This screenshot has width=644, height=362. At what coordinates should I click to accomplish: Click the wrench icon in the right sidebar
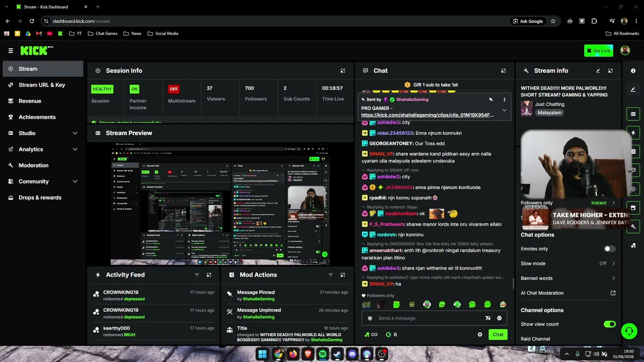[633, 226]
